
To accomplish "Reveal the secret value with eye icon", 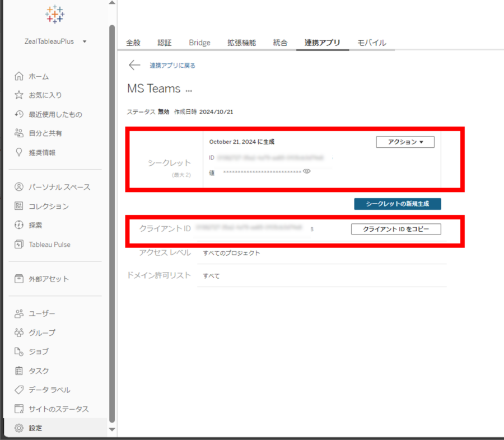I will [307, 171].
